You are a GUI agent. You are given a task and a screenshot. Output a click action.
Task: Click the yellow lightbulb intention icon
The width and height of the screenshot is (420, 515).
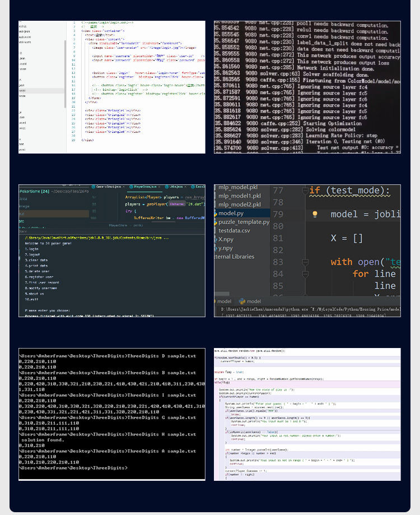click(315, 214)
